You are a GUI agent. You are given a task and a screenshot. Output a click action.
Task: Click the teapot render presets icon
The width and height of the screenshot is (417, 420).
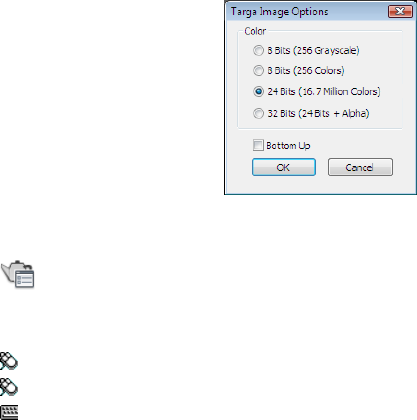(18, 274)
